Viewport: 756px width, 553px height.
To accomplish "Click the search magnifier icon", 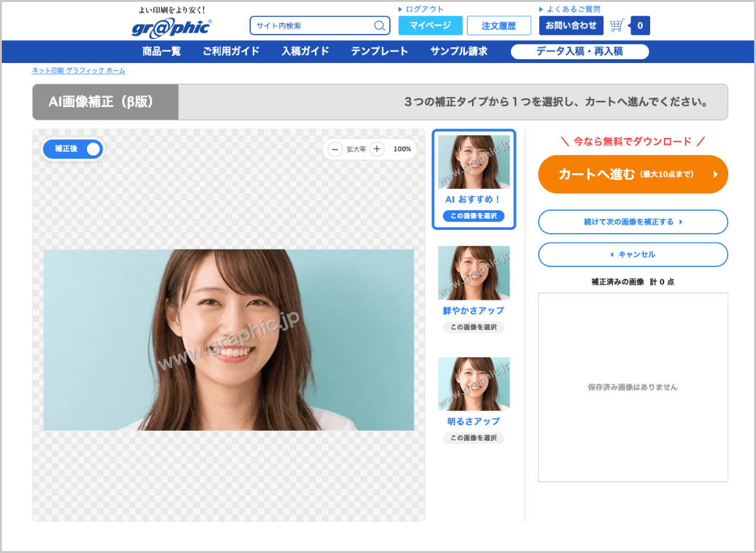I will click(379, 26).
